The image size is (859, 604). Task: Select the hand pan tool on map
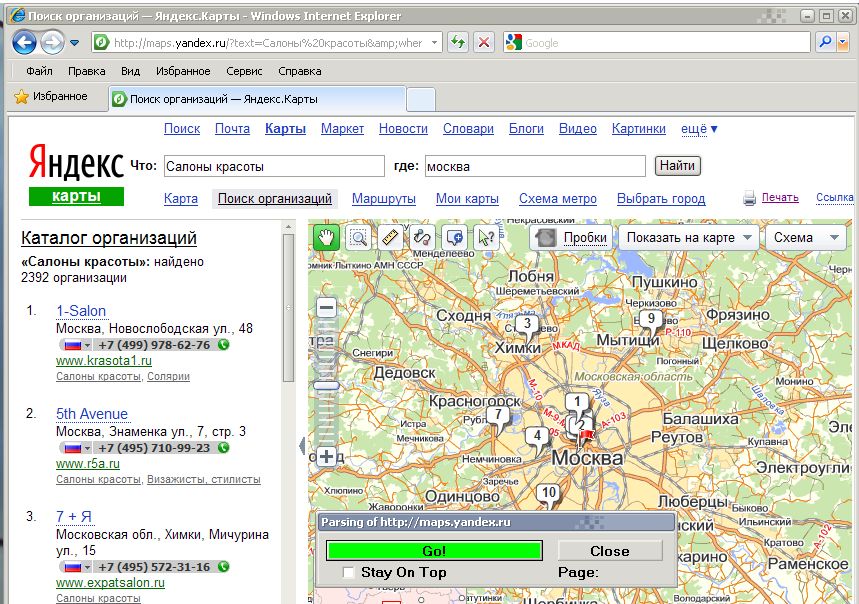326,238
